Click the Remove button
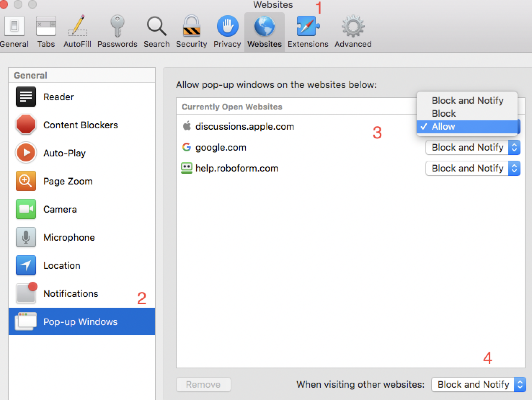532x400 pixels. click(203, 385)
